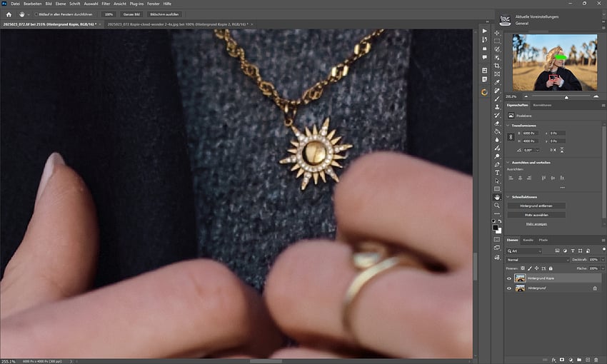Click the Home icon in options bar
The width and height of the screenshot is (607, 364).
(x=9, y=14)
